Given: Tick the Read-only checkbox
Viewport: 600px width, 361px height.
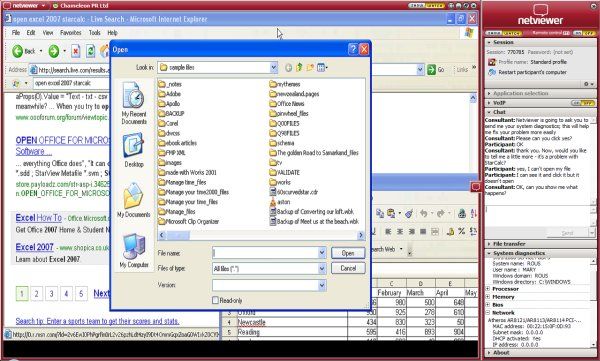Looking at the screenshot, I should (x=215, y=301).
